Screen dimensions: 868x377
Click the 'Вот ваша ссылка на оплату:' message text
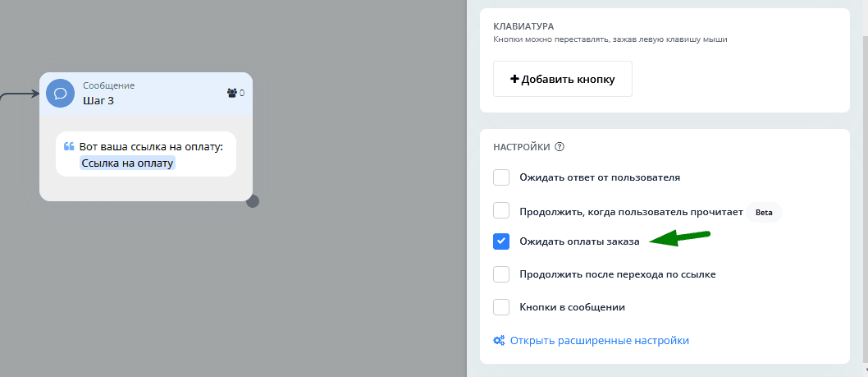click(151, 146)
